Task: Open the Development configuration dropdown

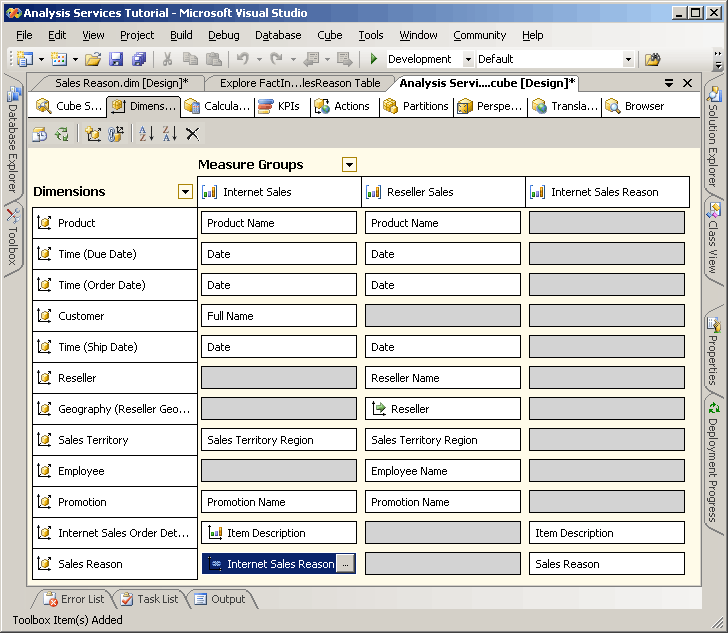Action: [468, 59]
